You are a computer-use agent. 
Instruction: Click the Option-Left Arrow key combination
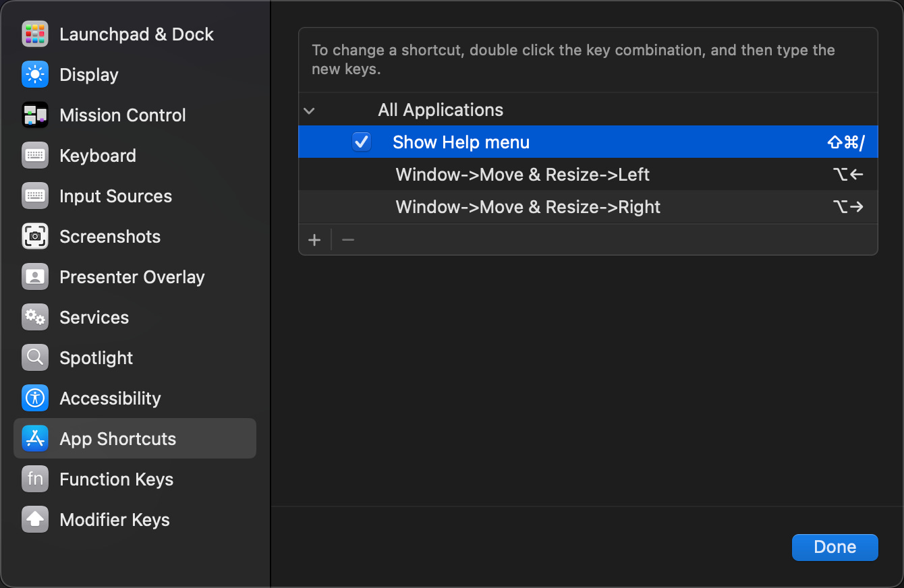click(848, 175)
